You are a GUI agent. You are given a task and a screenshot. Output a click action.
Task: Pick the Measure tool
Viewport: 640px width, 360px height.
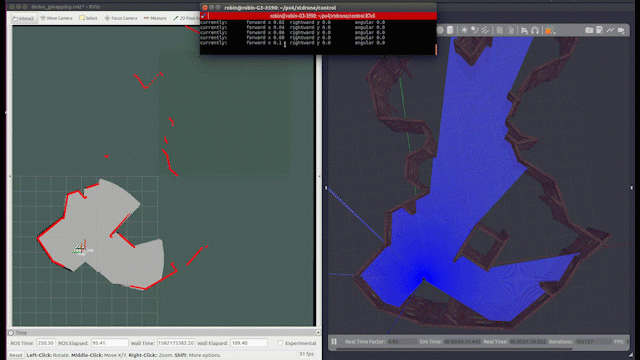pos(155,18)
